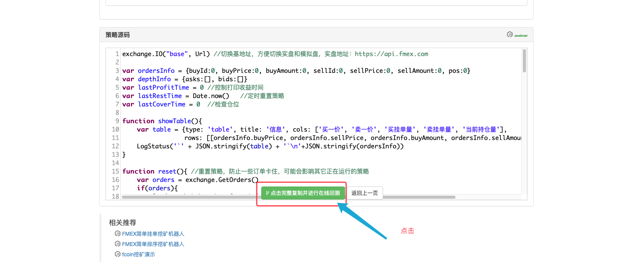The width and height of the screenshot is (644, 267).
Task: Click the icon beside FMEX简单排序挖矿机器人
Action: [x=118, y=244]
